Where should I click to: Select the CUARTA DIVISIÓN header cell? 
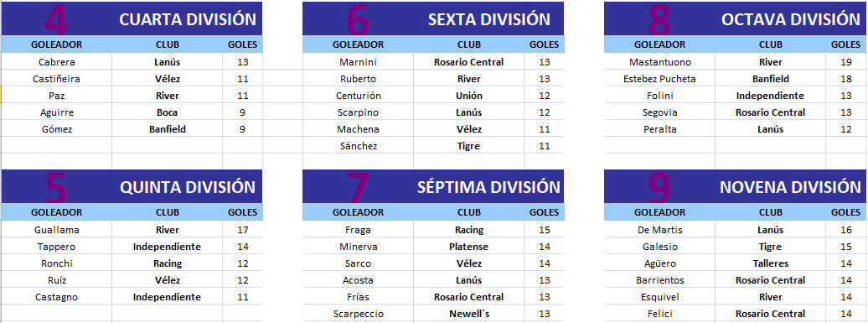click(132, 18)
